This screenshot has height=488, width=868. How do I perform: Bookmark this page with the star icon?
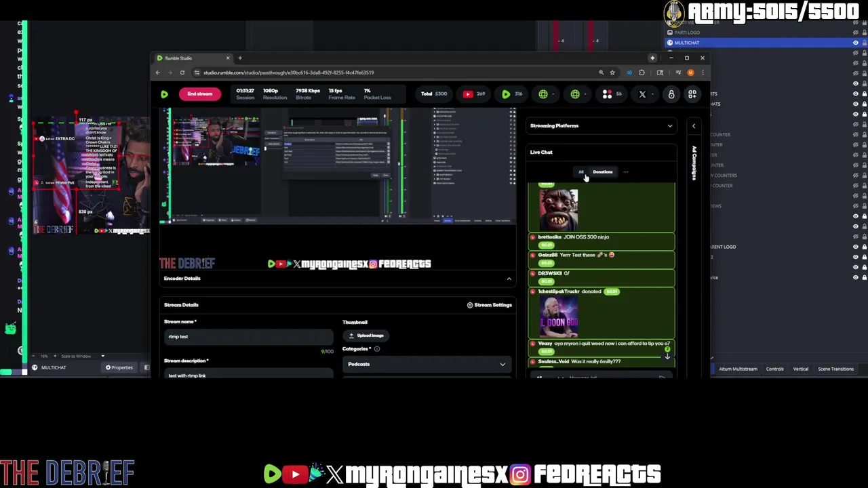point(612,73)
